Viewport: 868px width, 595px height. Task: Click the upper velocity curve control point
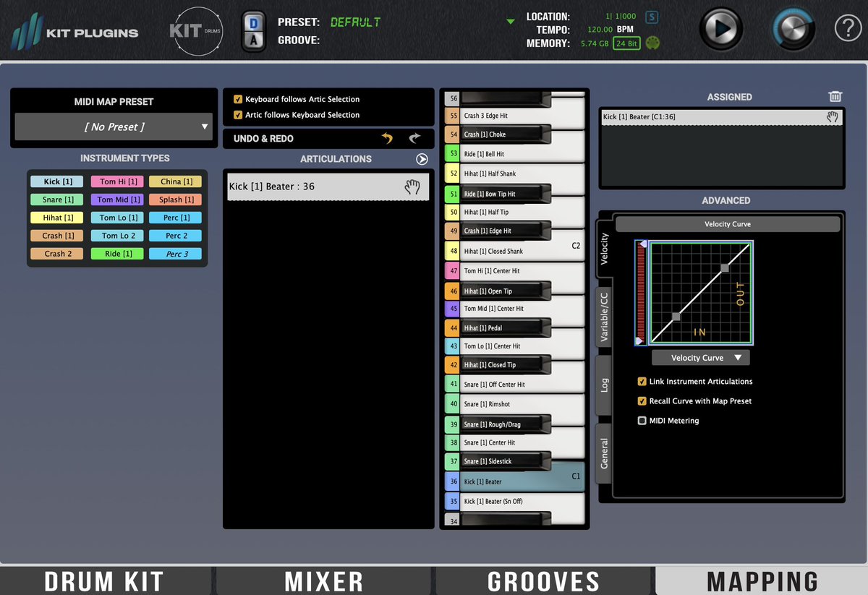(725, 268)
